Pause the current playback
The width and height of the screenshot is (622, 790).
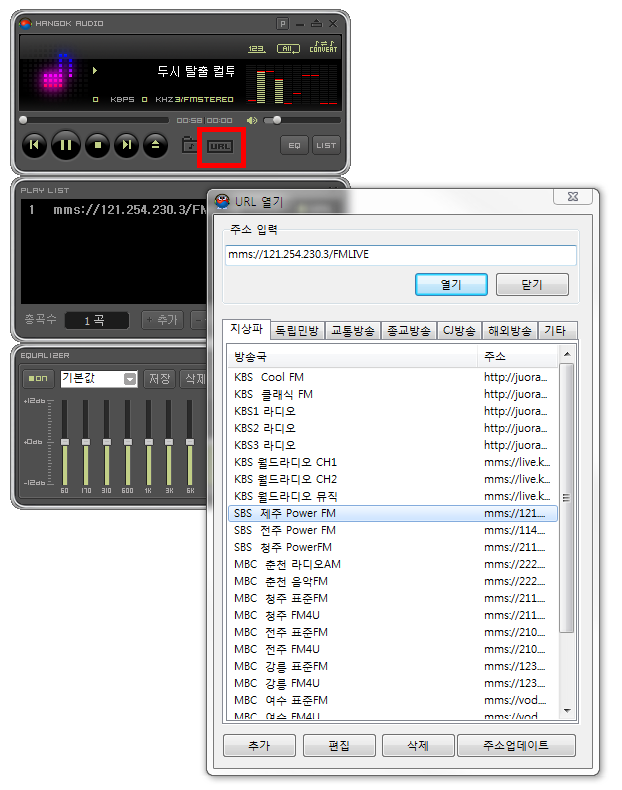coord(66,145)
